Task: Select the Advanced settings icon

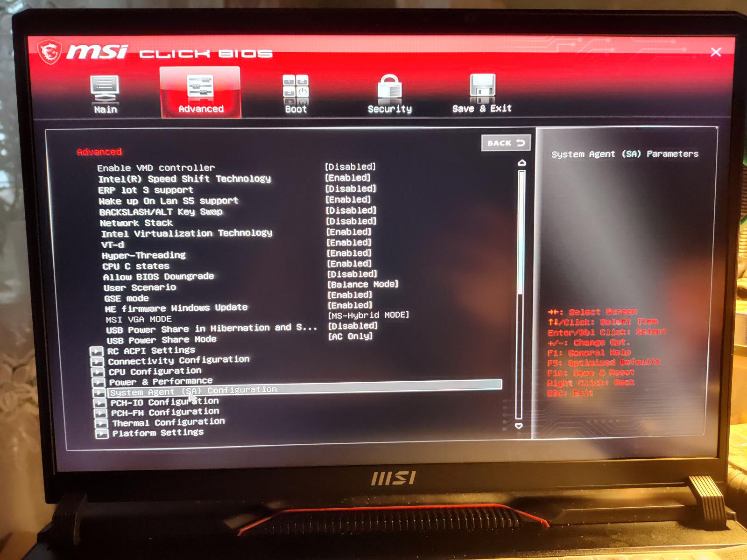Action: pyautogui.click(x=200, y=86)
